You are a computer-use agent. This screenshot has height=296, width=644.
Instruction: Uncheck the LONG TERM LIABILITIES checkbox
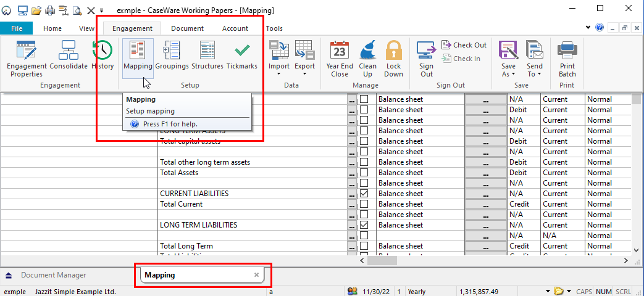tap(364, 225)
